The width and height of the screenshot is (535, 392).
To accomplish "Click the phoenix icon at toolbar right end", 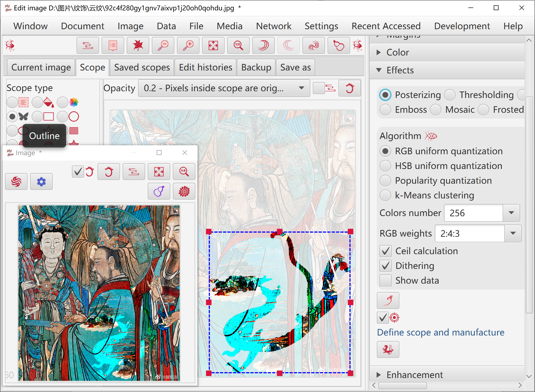I will pos(358,45).
